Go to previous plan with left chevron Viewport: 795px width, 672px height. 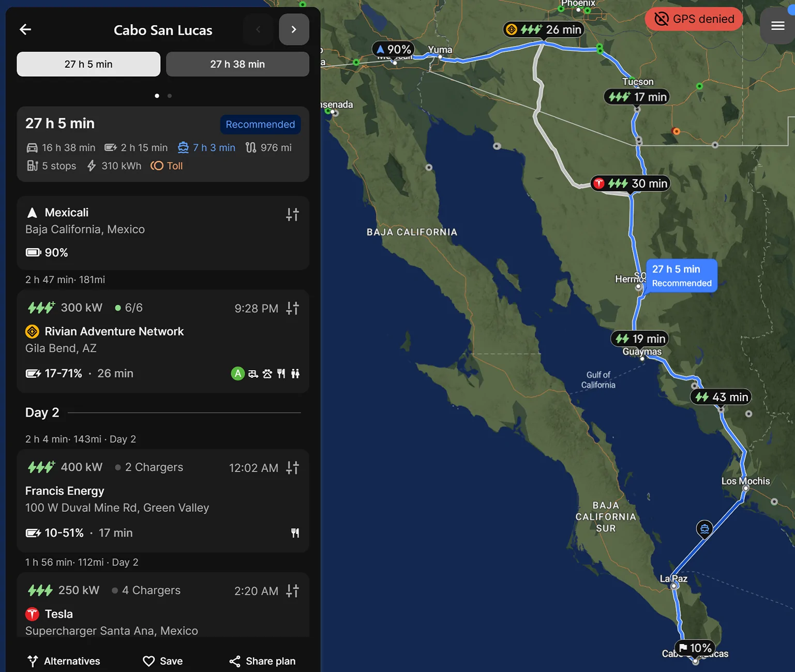tap(258, 29)
